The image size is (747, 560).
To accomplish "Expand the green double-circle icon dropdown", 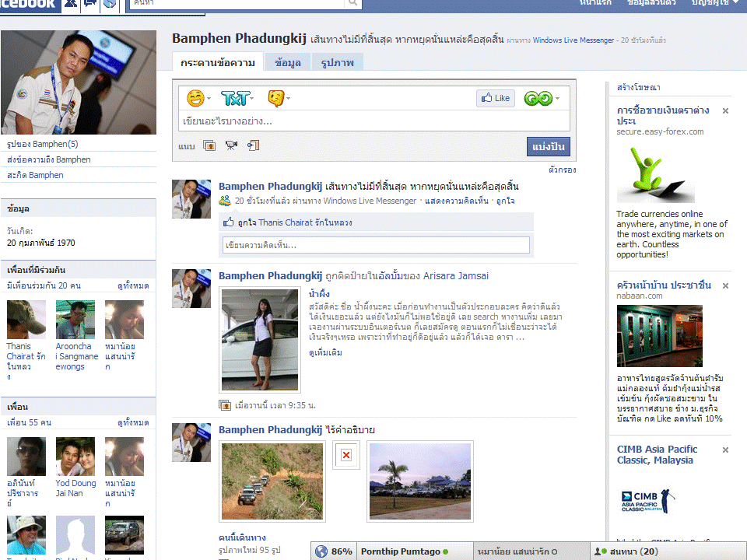I will (x=541, y=98).
